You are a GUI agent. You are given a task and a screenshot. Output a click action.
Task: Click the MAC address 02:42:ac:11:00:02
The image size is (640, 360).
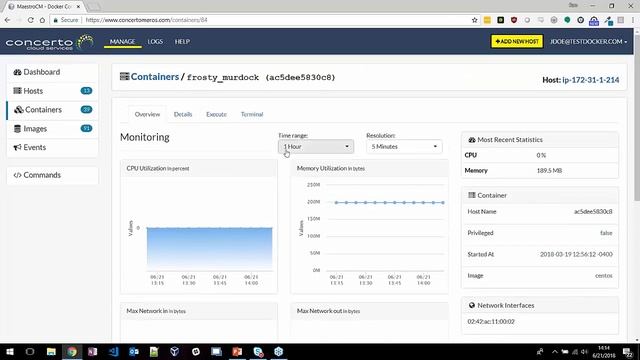491,322
